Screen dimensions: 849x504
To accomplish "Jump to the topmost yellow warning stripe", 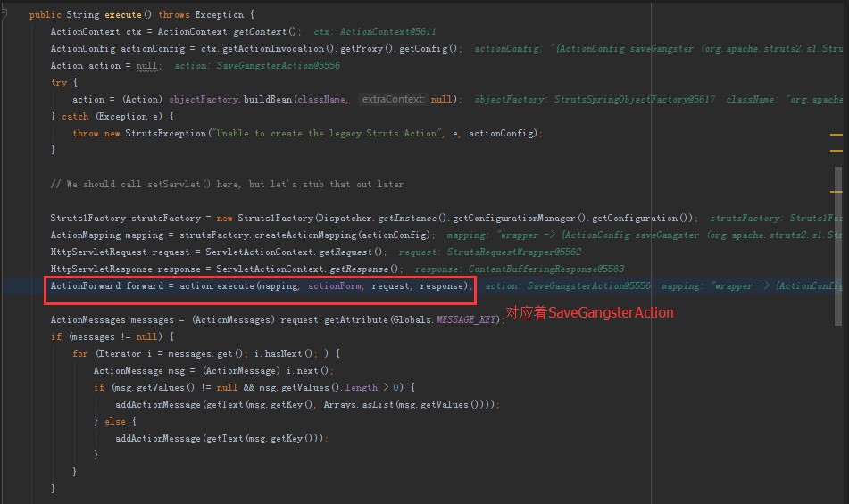I will click(x=837, y=135).
